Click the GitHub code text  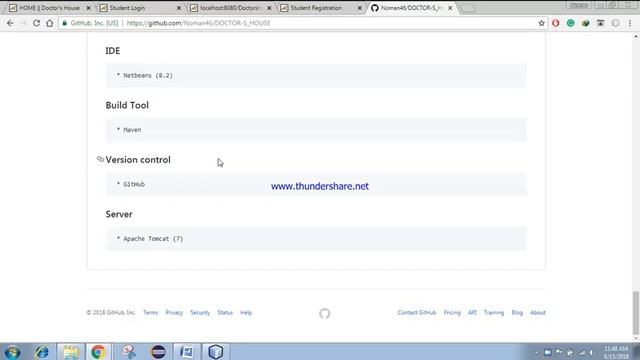[134, 184]
